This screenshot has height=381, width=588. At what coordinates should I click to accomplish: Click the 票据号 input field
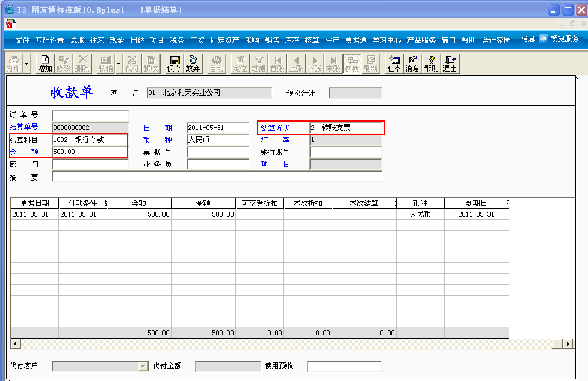point(218,152)
